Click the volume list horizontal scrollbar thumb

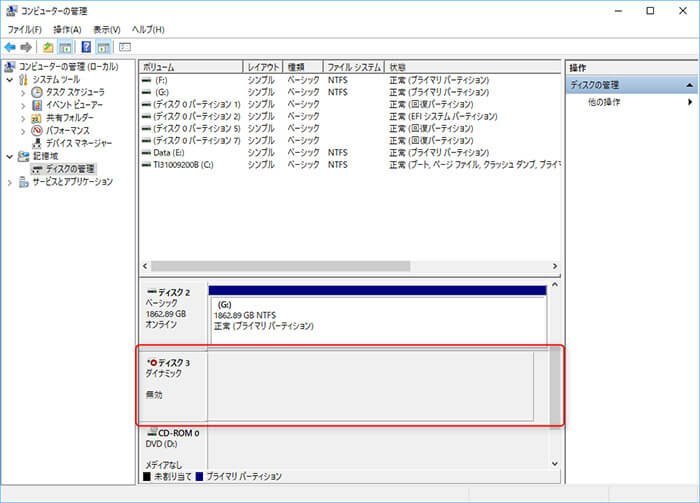click(281, 266)
